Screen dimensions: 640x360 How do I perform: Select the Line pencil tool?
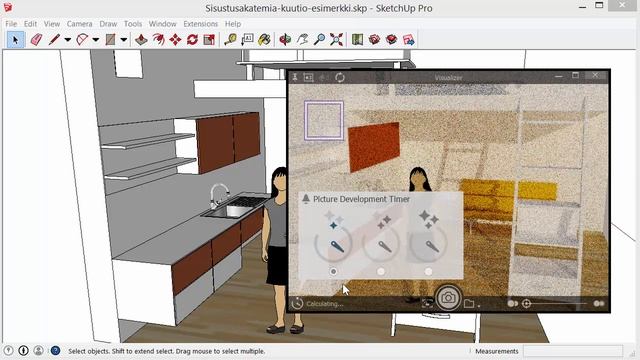click(54, 40)
